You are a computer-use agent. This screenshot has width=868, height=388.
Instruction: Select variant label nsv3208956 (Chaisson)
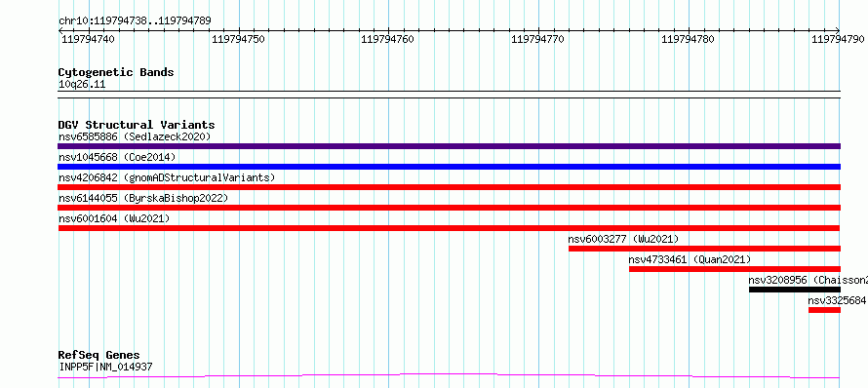[809, 280]
